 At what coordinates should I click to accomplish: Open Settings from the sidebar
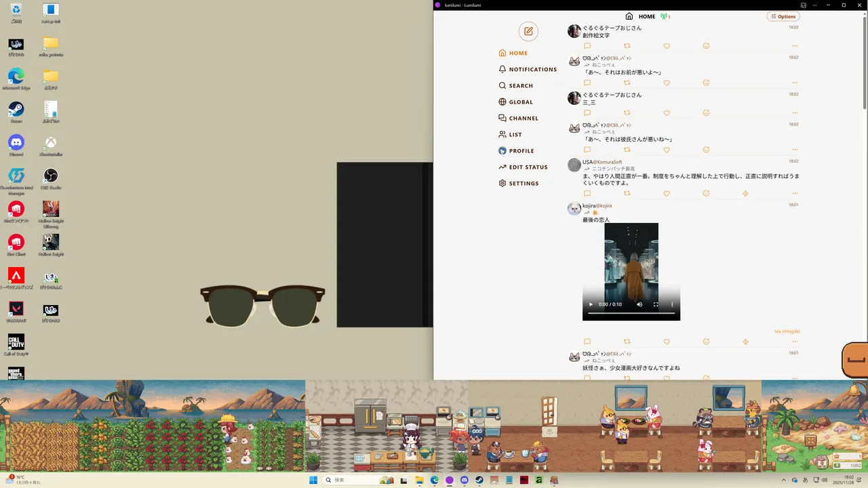523,183
